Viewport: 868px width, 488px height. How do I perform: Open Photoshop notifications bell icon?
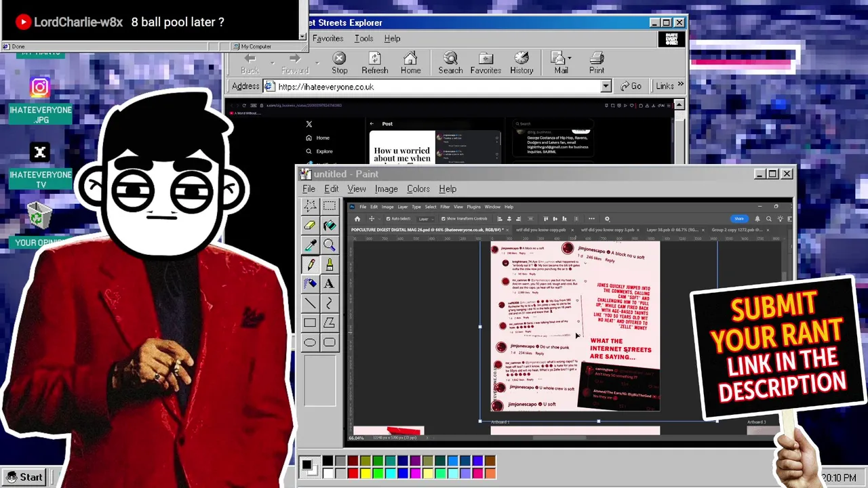[x=757, y=219]
